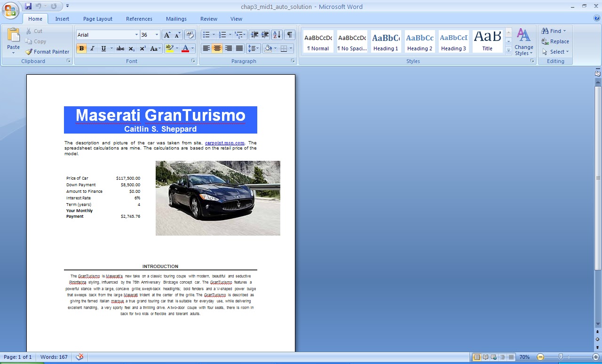Toggle strikethrough formatting
The image size is (602, 364).
tap(120, 48)
